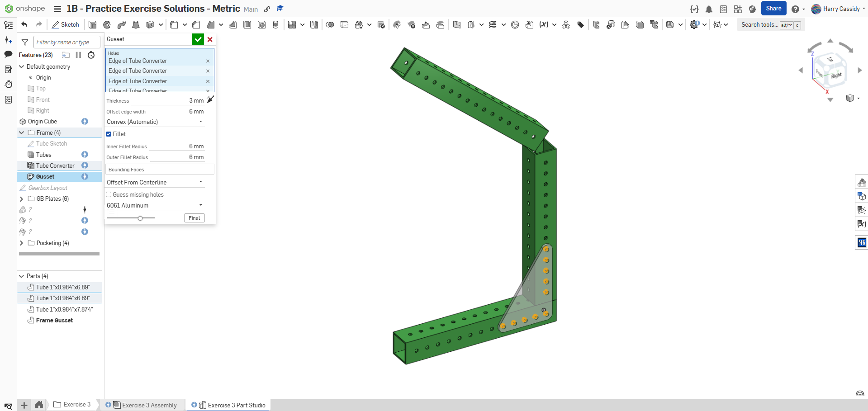The image size is (868, 411).
Task: Enable Guess missing holes checkbox
Action: 109,194
